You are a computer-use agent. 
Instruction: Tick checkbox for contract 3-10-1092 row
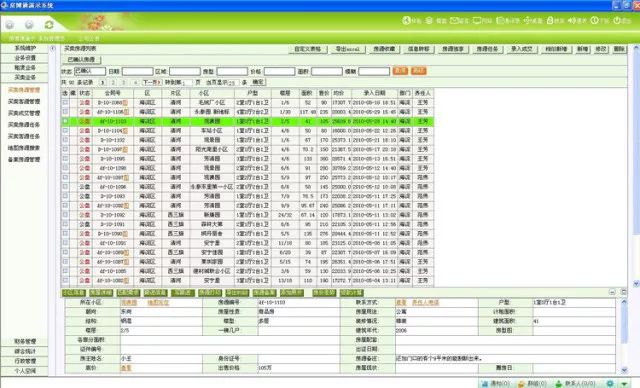(65, 215)
